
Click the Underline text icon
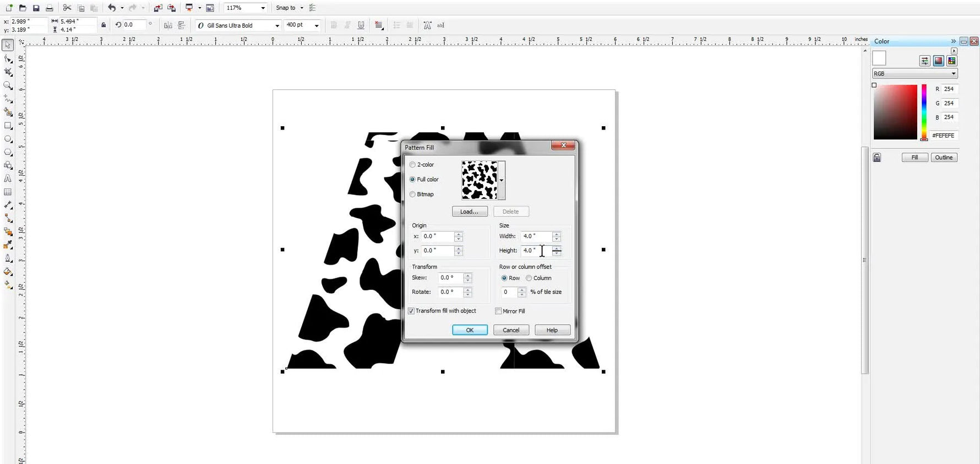click(x=361, y=25)
